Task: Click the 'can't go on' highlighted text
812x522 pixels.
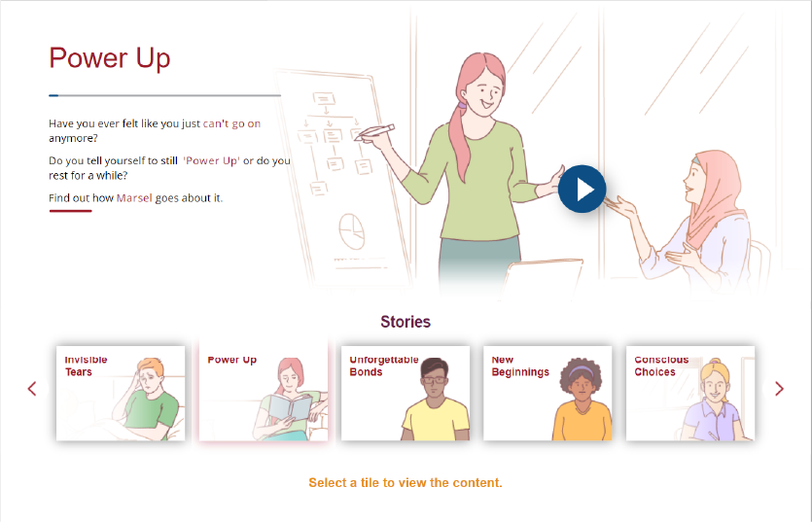Action: pos(231,123)
